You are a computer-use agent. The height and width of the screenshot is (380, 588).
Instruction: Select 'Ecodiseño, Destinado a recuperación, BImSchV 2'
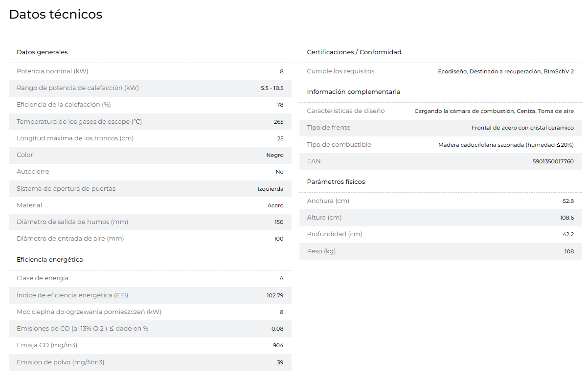(x=506, y=71)
